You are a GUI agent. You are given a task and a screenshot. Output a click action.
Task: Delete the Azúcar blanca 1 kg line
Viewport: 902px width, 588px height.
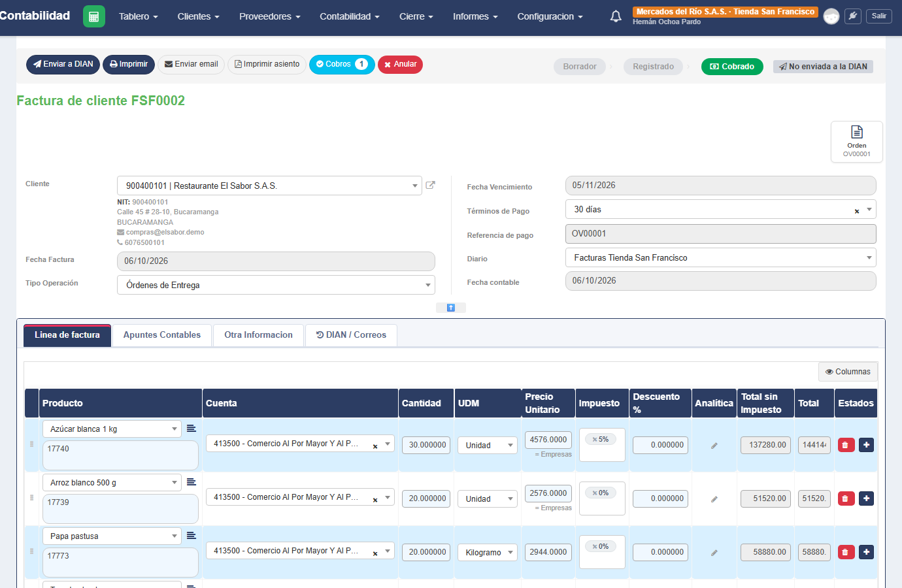(x=846, y=445)
